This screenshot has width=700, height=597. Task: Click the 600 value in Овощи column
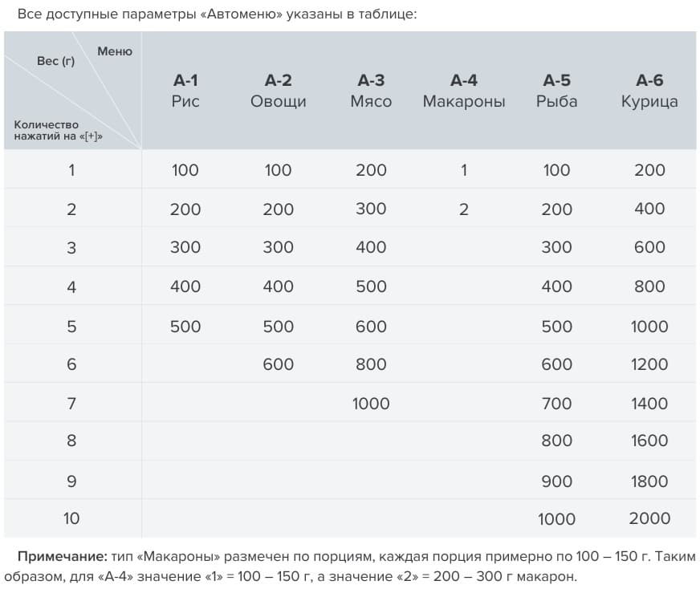point(278,364)
